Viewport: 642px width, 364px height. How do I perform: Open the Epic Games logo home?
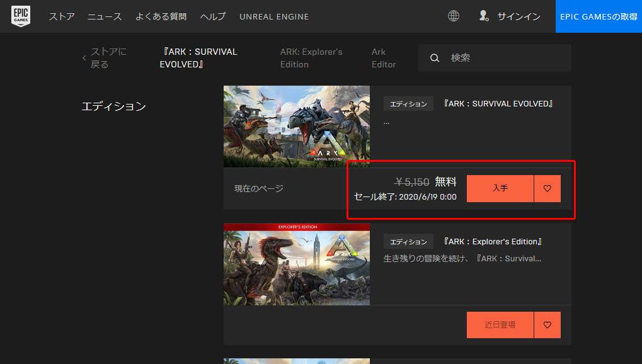20,16
